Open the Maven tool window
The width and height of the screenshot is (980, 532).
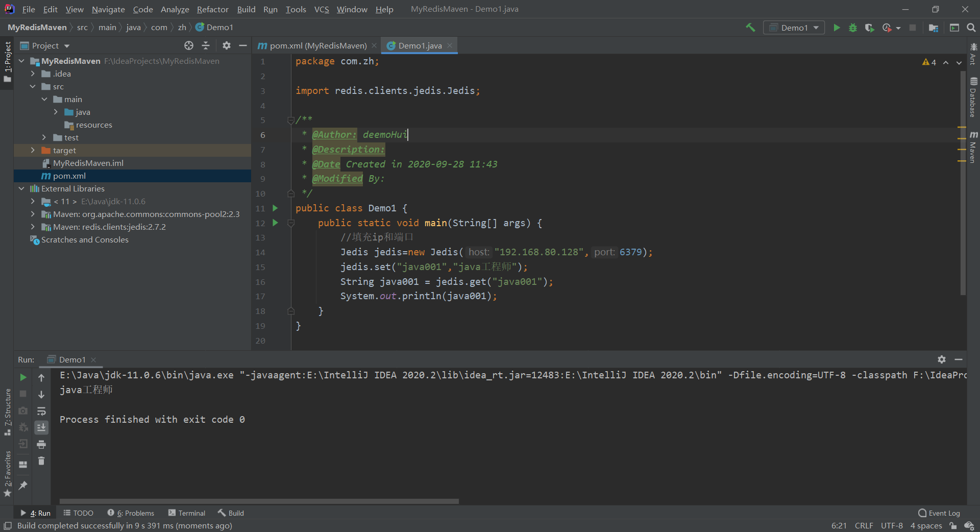[x=973, y=147]
